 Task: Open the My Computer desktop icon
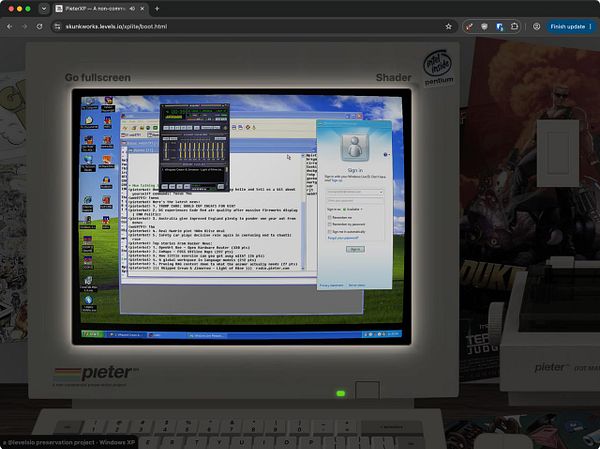[x=90, y=104]
